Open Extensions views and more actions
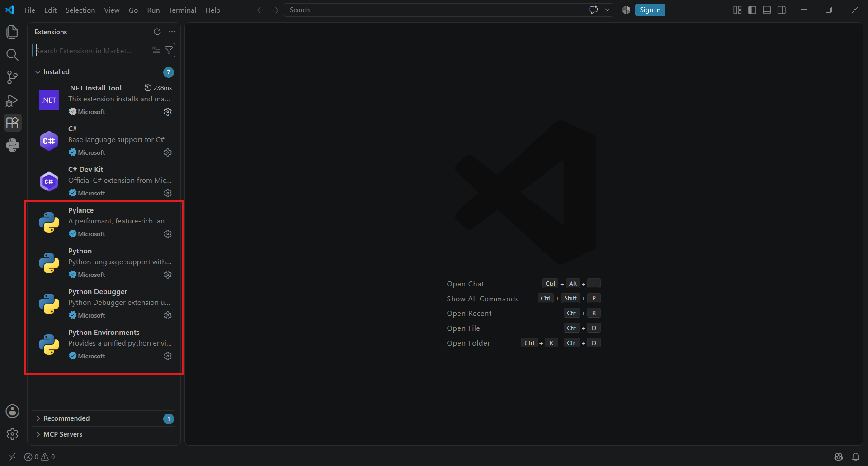Viewport: 868px width, 466px height. pyautogui.click(x=172, y=32)
